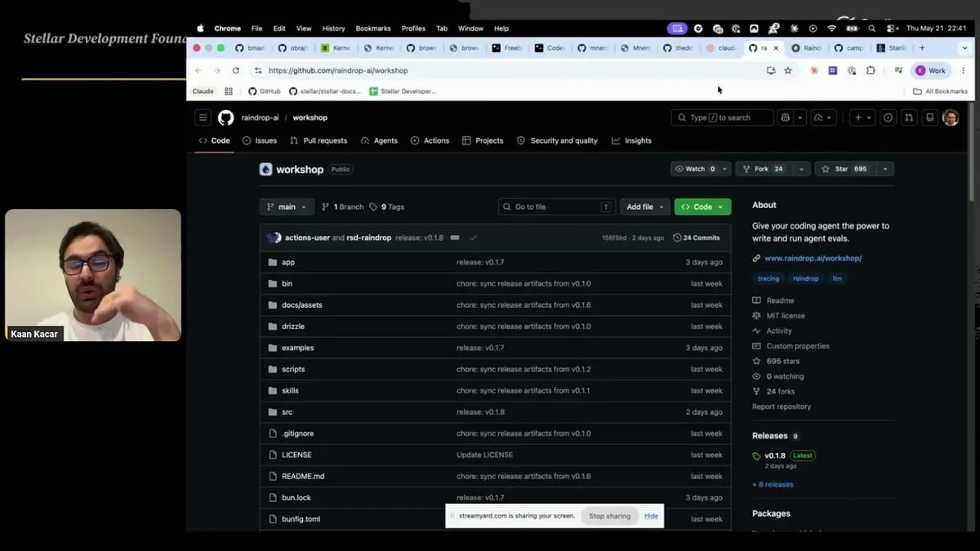Open the macOS Wi-Fi status icon
This screenshot has width=980, height=551.
(831, 28)
